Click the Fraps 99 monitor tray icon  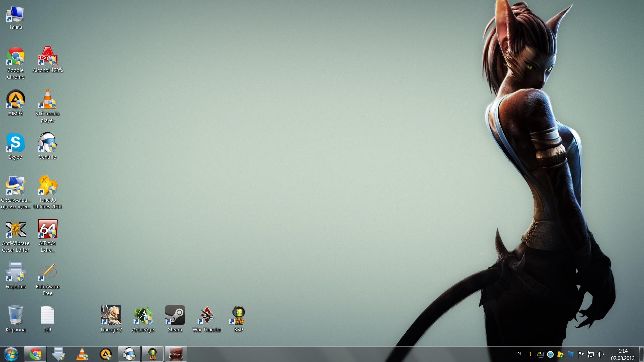540,354
